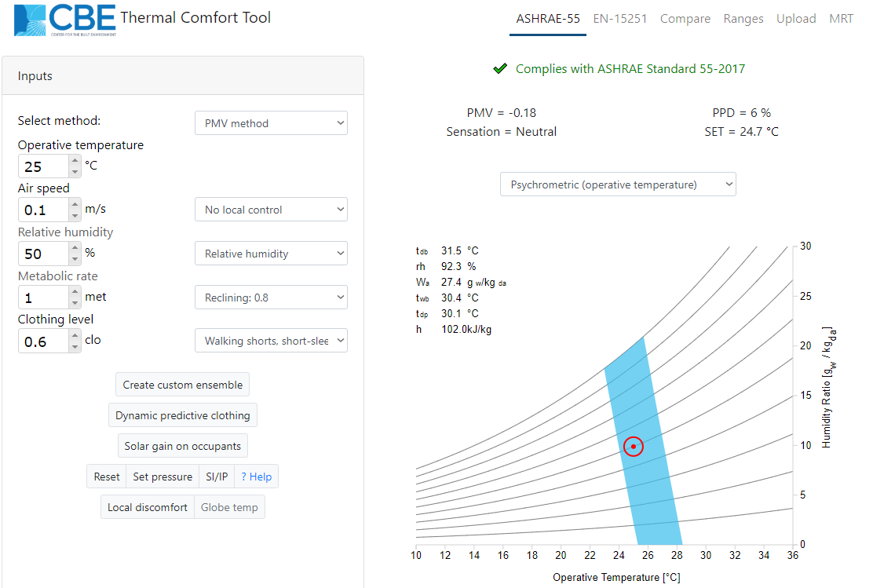Viewport: 873px width, 588px height.
Task: Click Create custom ensemble button
Action: pyautogui.click(x=183, y=385)
